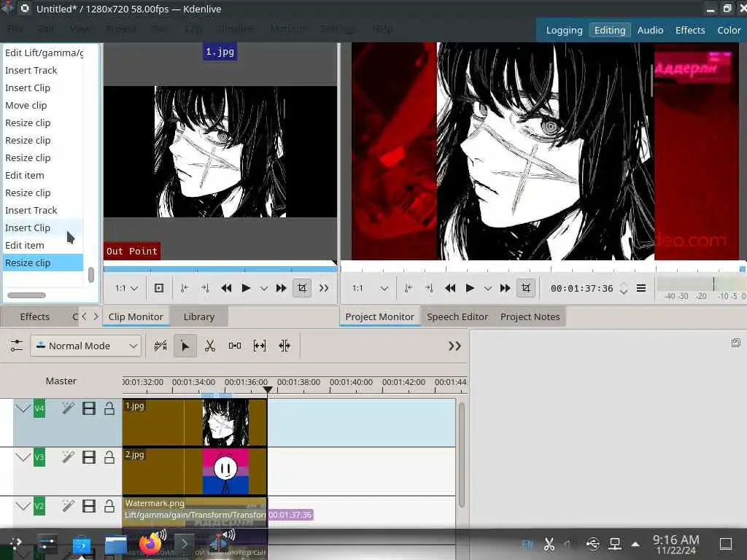747x560 pixels.
Task: Hide video track V3
Action: [89, 457]
